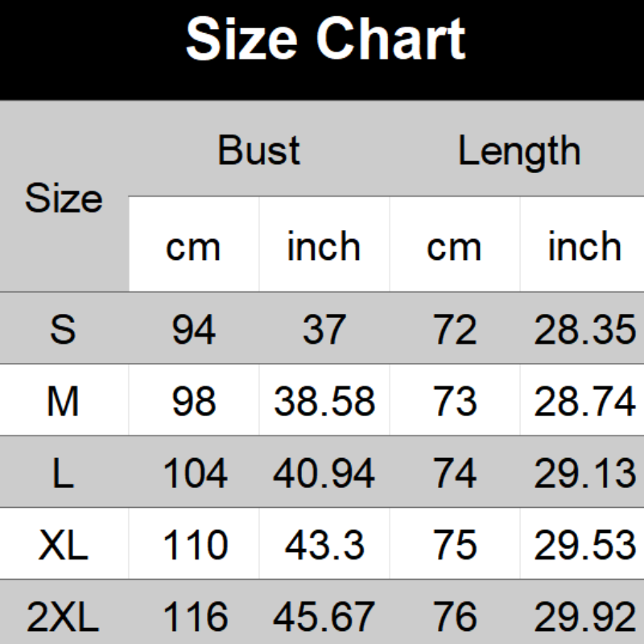Image resolution: width=644 pixels, height=644 pixels.
Task: Click the inch subheader under Length
Action: click(584, 246)
